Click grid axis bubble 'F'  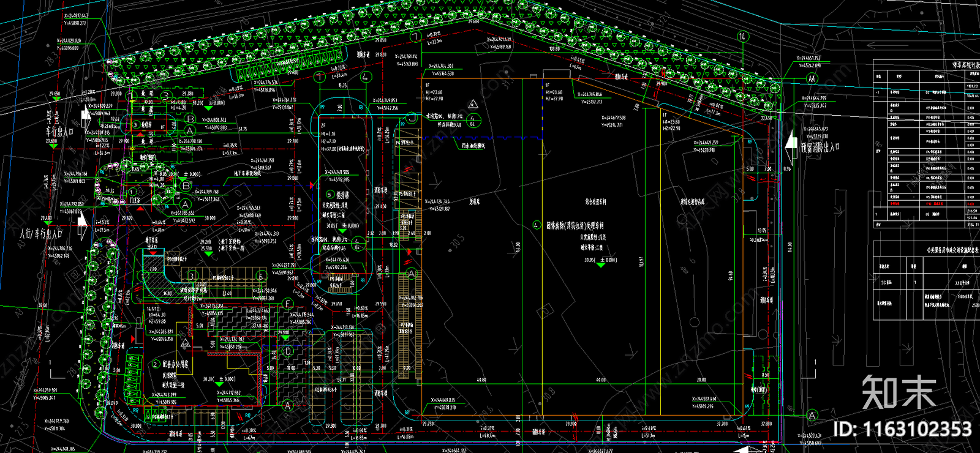pos(288,304)
